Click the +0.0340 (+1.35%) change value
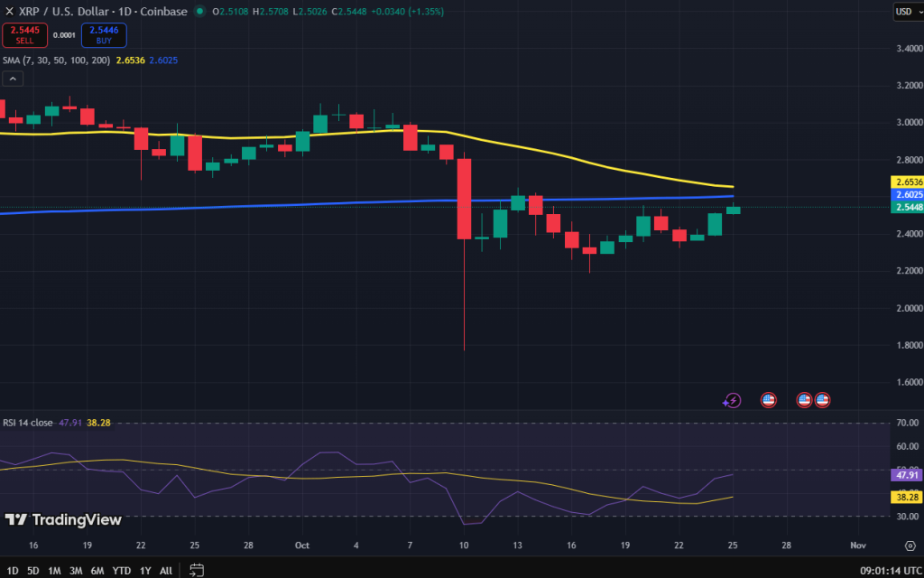Image resolution: width=924 pixels, height=578 pixels. (409, 11)
